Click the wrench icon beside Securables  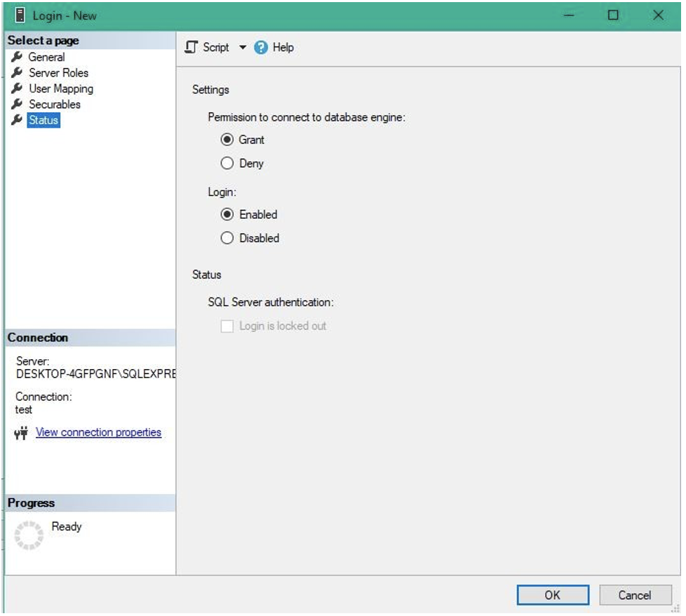click(x=18, y=104)
